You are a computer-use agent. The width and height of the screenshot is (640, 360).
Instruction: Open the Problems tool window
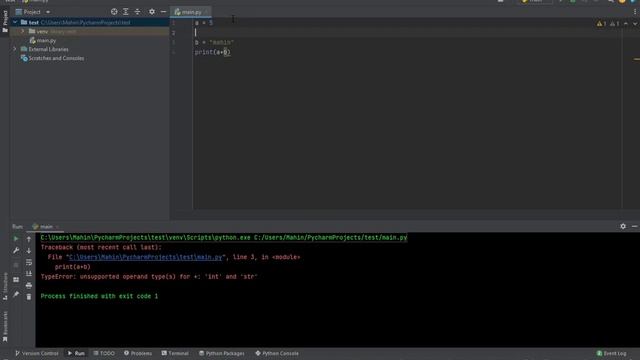(x=138, y=353)
